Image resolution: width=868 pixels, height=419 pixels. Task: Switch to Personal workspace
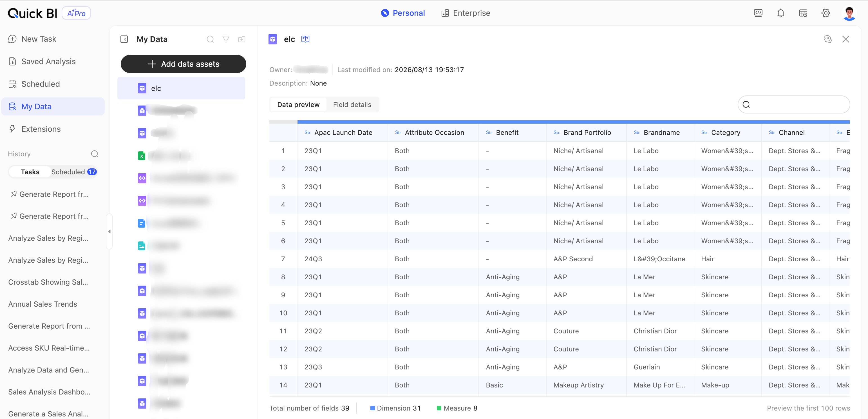coord(403,13)
